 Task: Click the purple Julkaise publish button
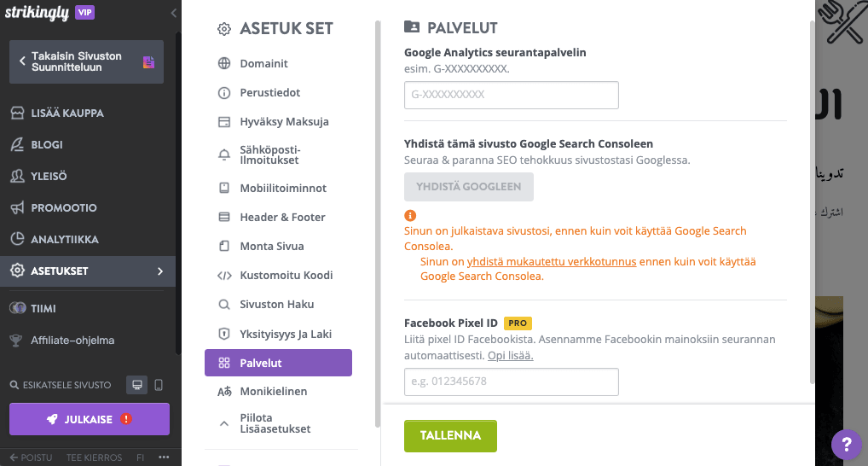(x=90, y=419)
